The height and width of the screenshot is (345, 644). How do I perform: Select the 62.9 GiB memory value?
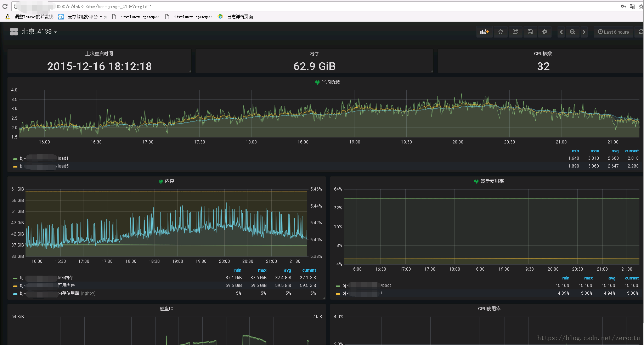[x=314, y=66]
